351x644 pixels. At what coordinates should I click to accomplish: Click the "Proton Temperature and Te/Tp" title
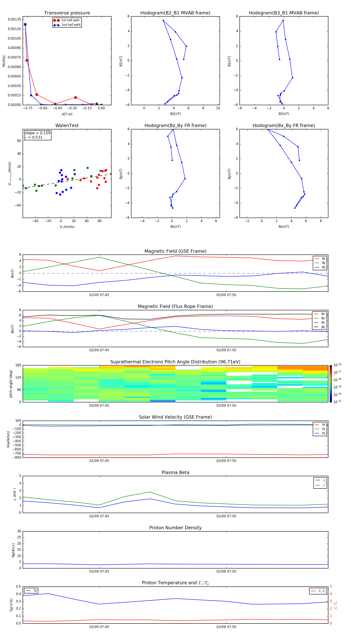(175, 583)
